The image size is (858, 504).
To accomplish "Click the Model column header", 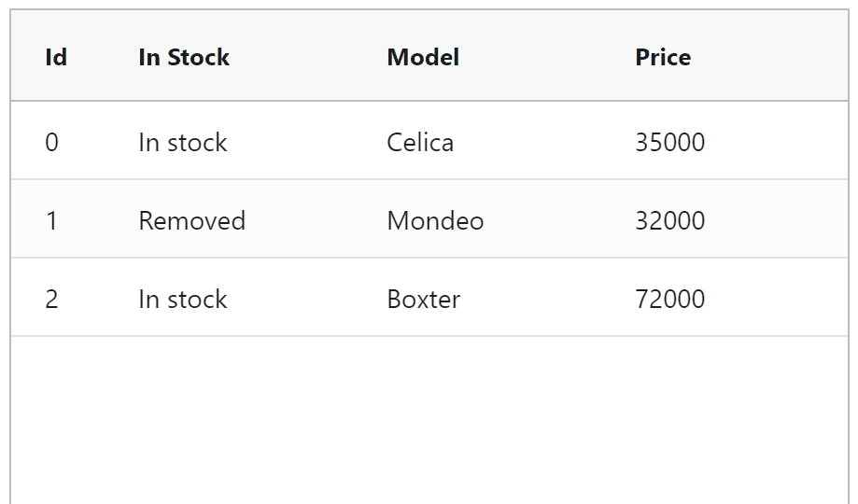I will (423, 57).
